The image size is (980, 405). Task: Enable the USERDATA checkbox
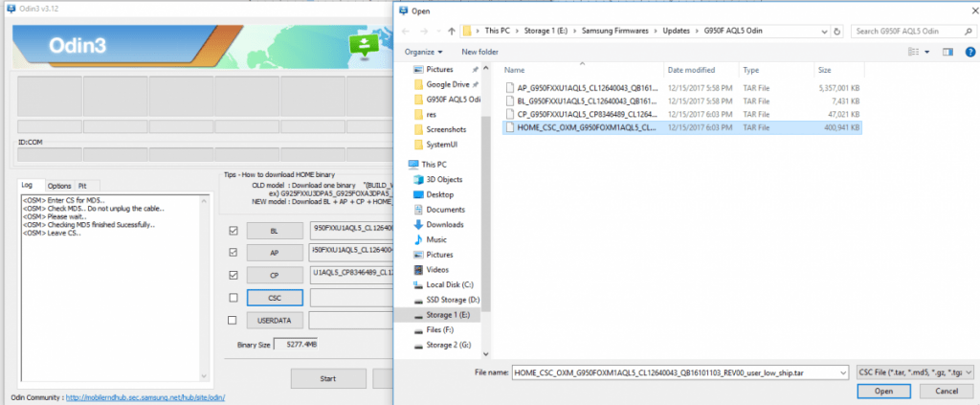[x=233, y=320]
